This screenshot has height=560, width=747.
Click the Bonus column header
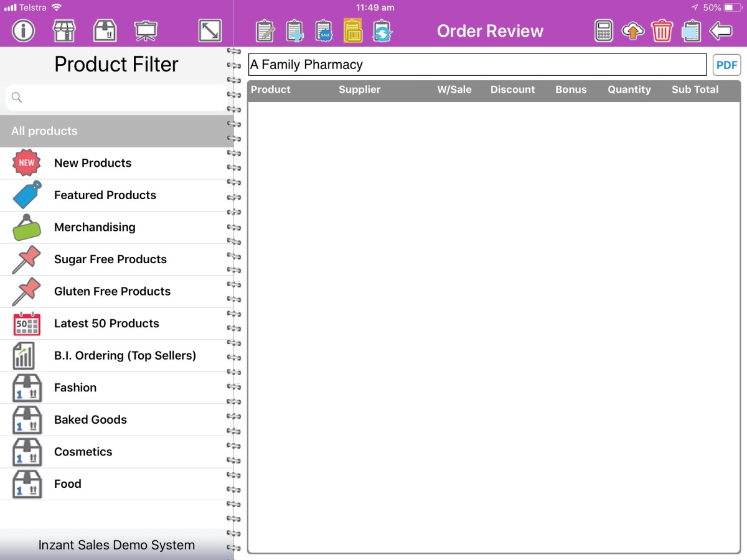(x=571, y=90)
